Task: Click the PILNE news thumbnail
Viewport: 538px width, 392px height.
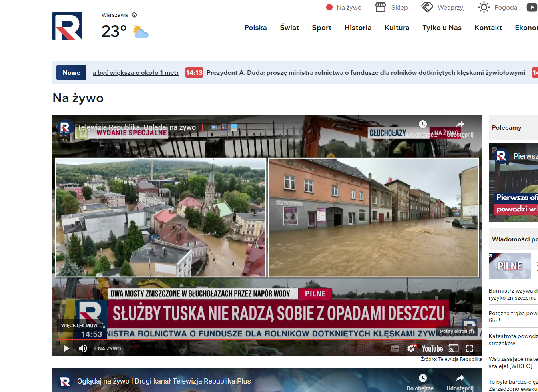Action: click(510, 266)
